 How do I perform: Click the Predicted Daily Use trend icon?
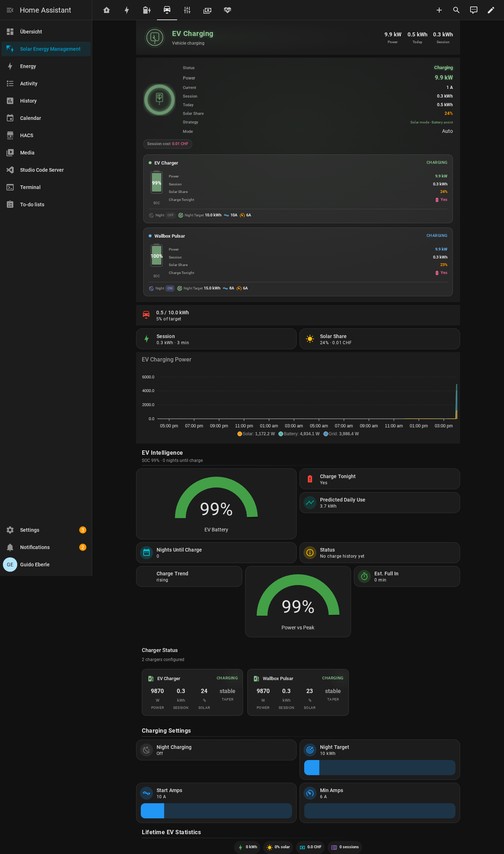tap(310, 503)
